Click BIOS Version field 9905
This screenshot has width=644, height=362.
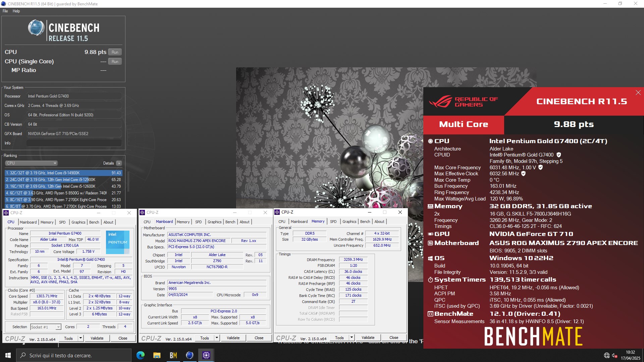(x=217, y=289)
